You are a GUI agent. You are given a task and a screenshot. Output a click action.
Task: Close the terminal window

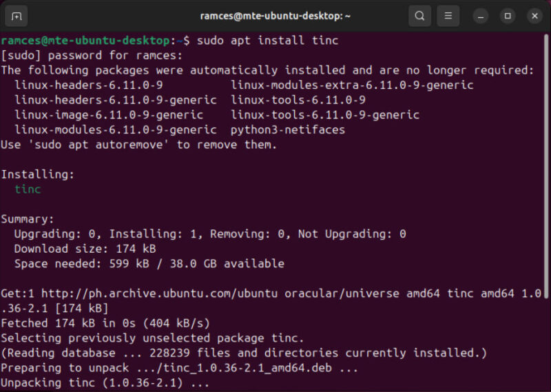click(x=534, y=16)
